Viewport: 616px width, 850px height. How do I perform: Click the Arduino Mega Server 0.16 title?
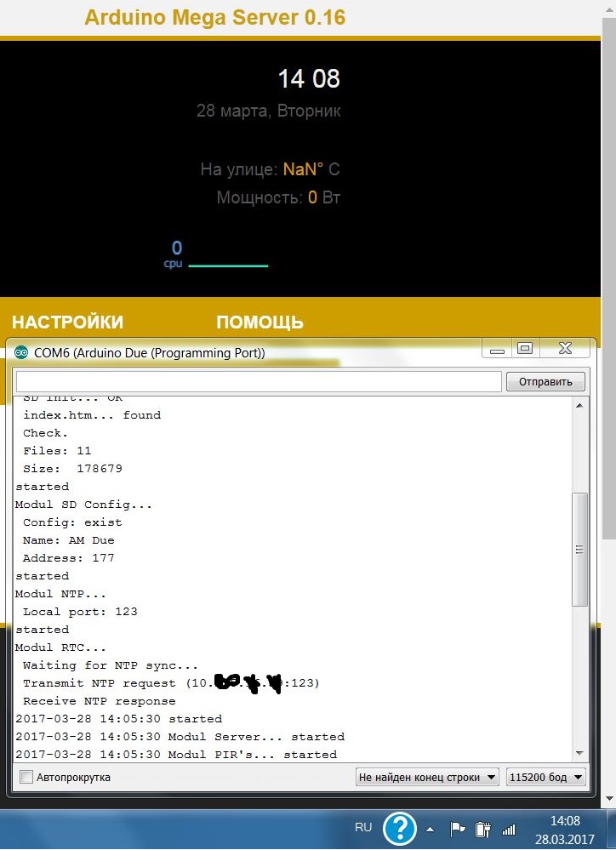pyautogui.click(x=214, y=17)
